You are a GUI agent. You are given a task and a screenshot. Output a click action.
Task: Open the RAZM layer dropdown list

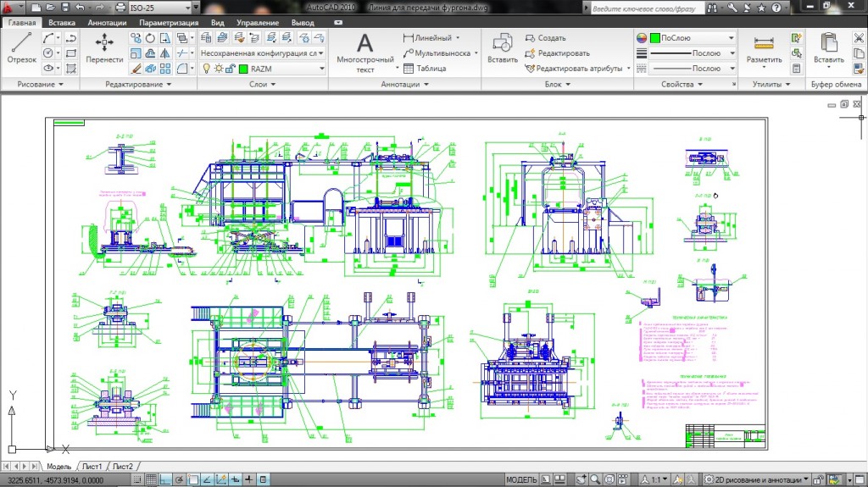[x=321, y=69]
